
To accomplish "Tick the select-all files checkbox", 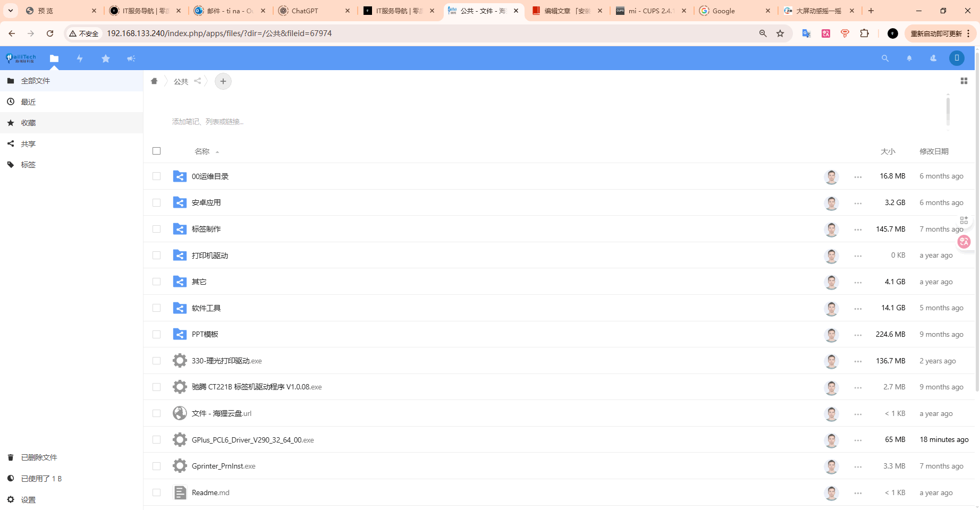I will [x=156, y=151].
